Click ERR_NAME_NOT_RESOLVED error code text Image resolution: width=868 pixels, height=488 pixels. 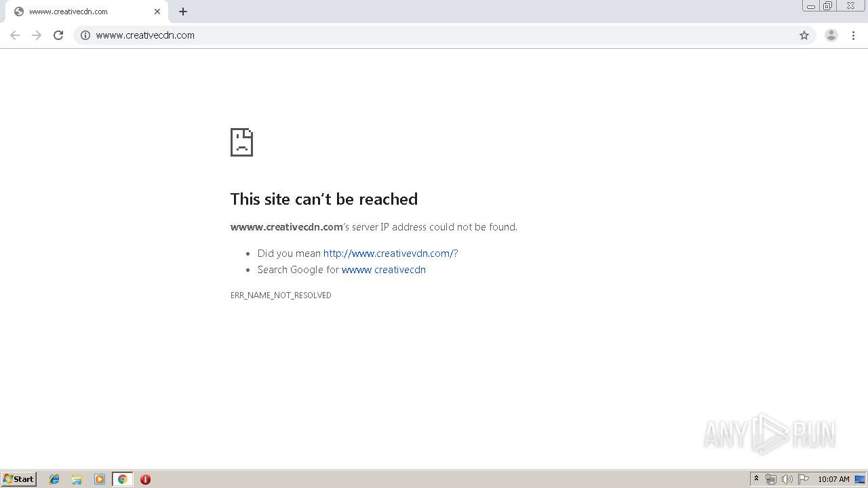point(281,296)
